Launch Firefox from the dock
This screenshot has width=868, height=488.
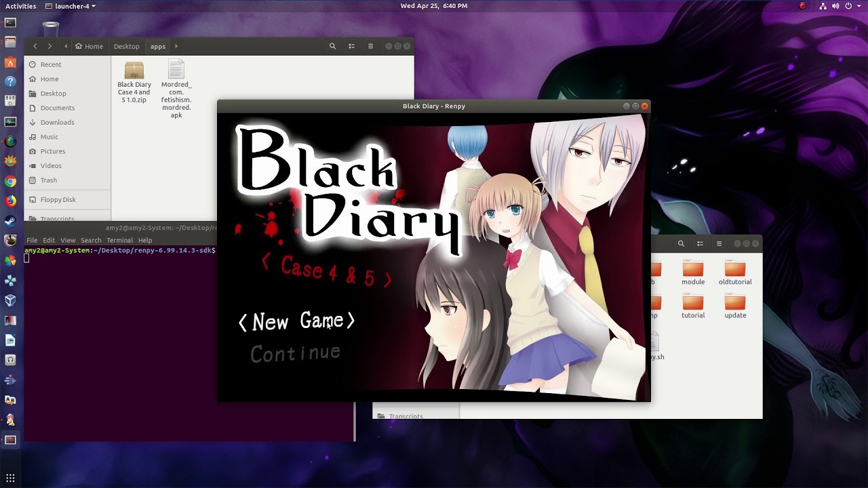pyautogui.click(x=10, y=201)
